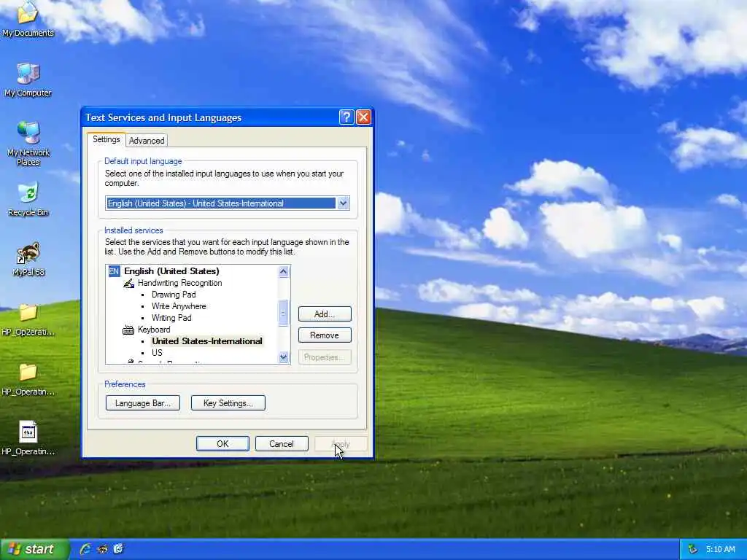Image resolution: width=747 pixels, height=560 pixels.
Task: Open the Recycle Bin icon
Action: tap(28, 199)
